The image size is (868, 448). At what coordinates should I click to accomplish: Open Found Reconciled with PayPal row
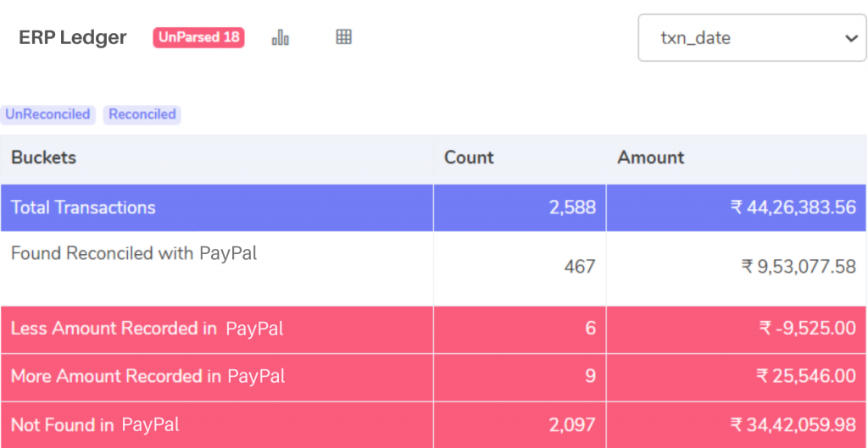pos(433,268)
